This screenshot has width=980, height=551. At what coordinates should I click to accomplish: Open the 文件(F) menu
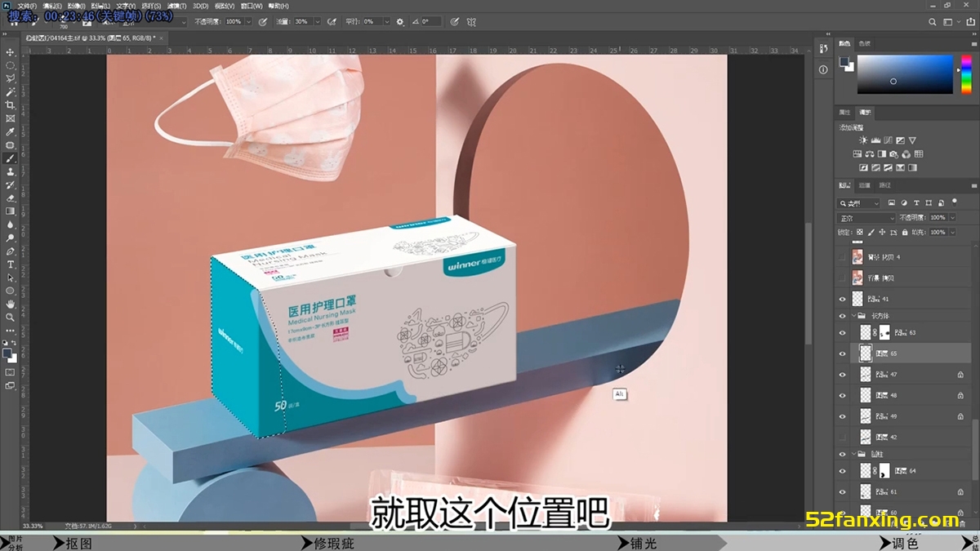point(27,6)
